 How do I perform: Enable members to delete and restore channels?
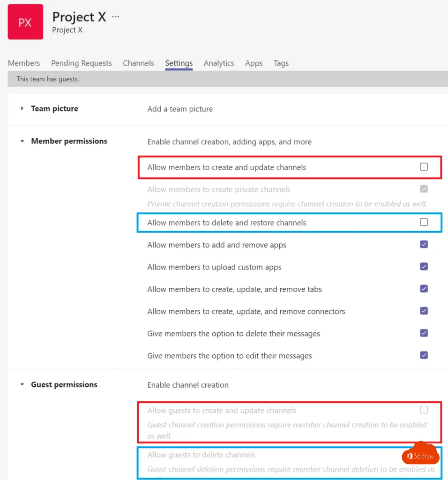[424, 222]
